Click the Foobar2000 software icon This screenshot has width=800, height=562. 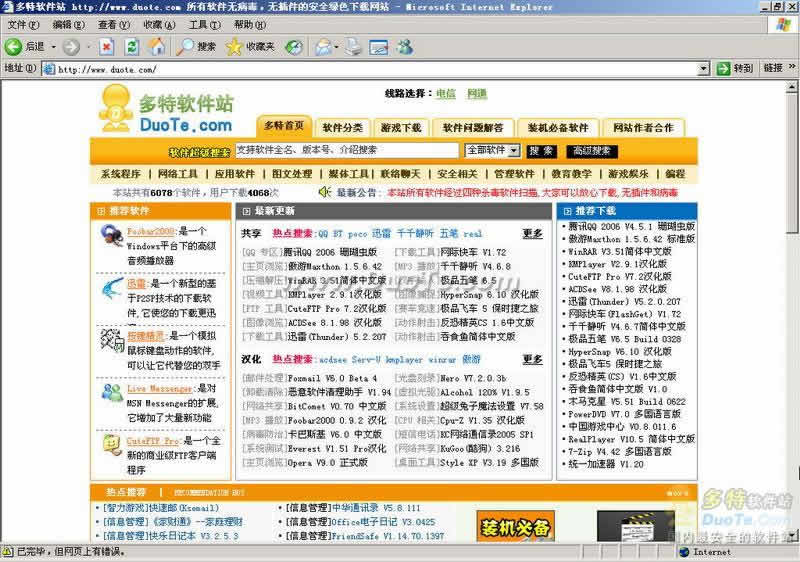[x=112, y=238]
